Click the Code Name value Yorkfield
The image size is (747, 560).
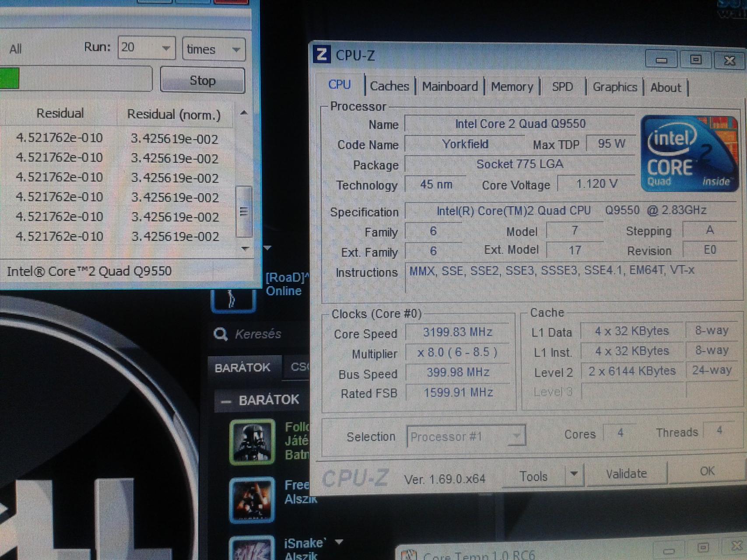click(x=465, y=144)
